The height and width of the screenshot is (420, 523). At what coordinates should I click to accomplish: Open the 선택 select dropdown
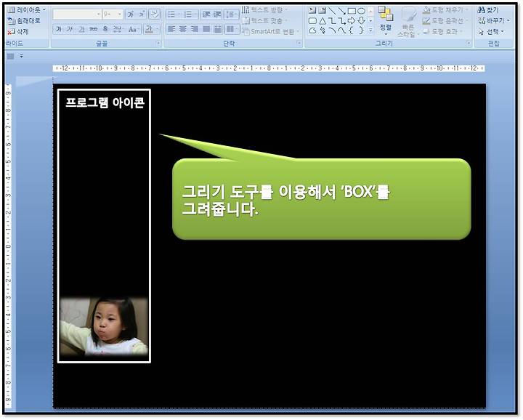490,32
